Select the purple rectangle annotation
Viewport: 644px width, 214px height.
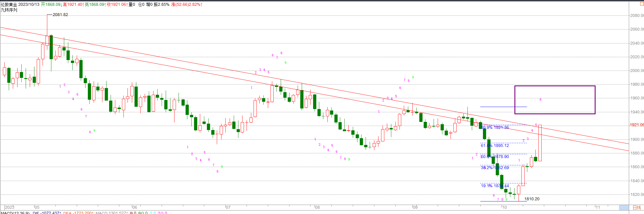pos(554,86)
